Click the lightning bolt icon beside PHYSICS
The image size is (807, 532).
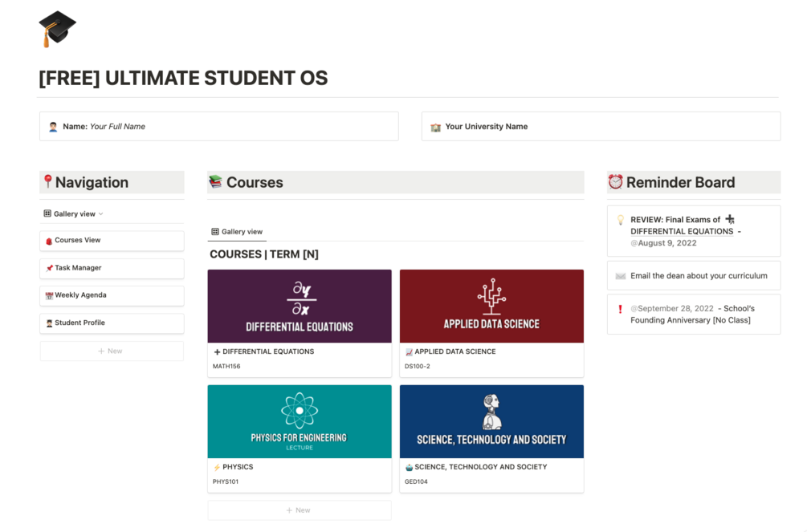tap(217, 467)
